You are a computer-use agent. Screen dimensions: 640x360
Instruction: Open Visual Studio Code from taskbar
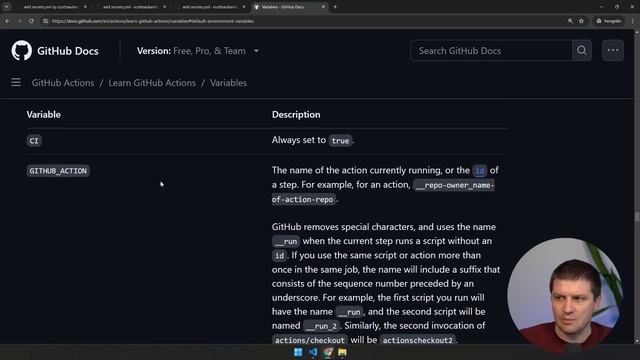point(313,352)
